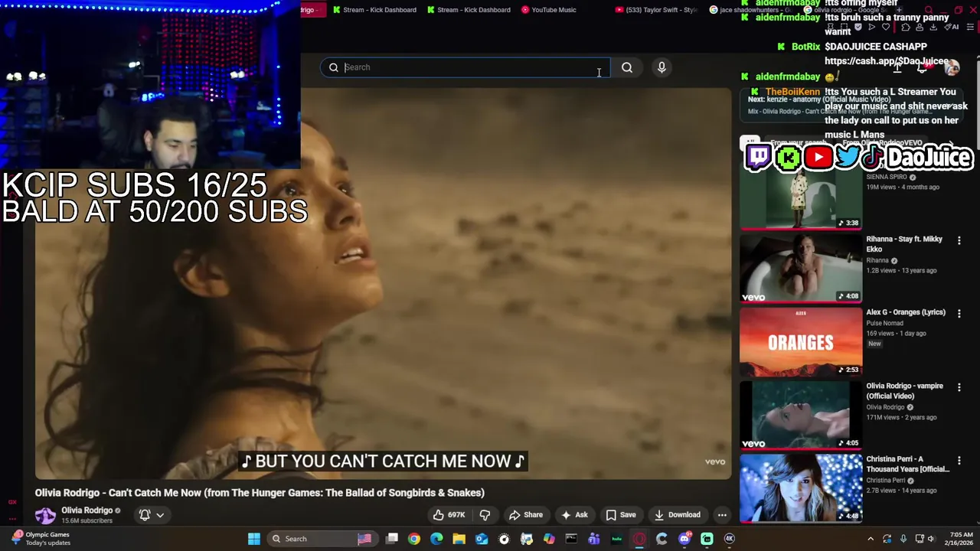Click the YouTube search magnifier button
980x551 pixels.
coord(627,67)
